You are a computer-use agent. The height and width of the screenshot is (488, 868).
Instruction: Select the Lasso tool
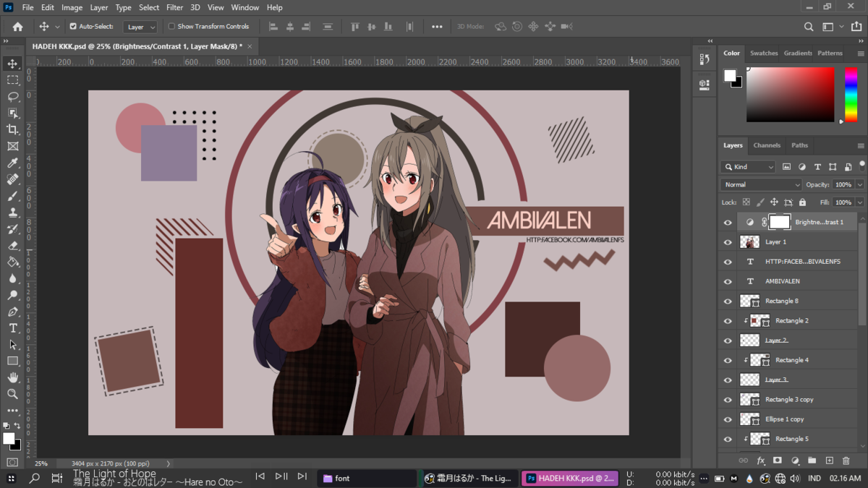point(12,96)
